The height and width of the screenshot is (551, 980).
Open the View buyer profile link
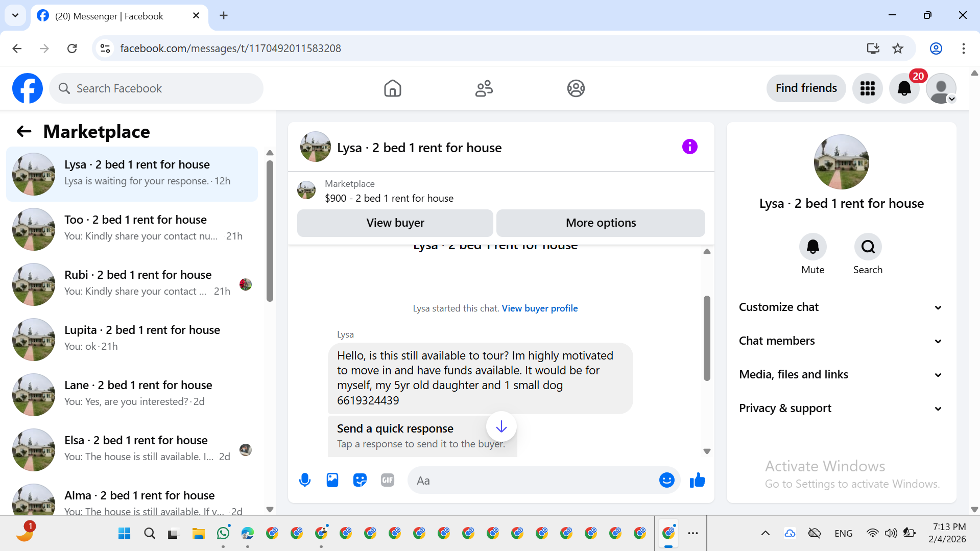click(540, 308)
